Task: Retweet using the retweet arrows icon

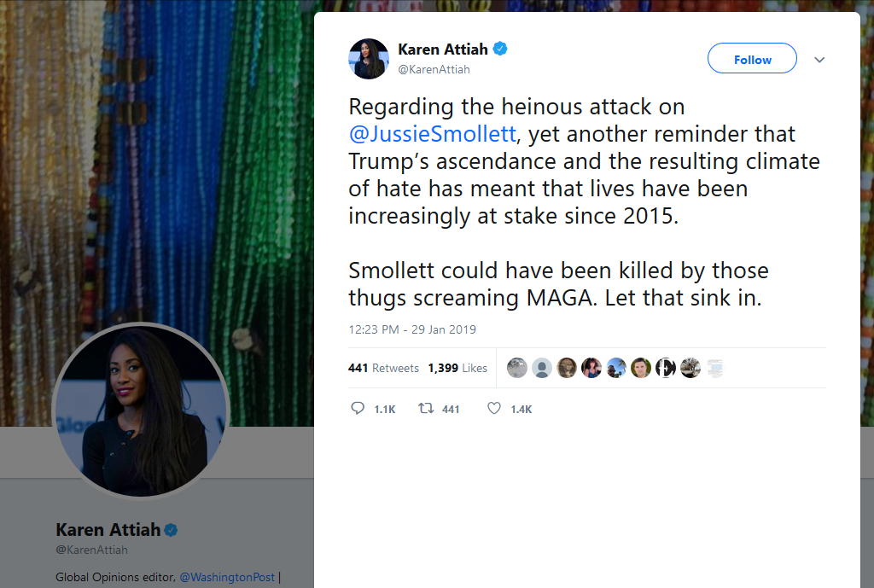Action: (426, 409)
